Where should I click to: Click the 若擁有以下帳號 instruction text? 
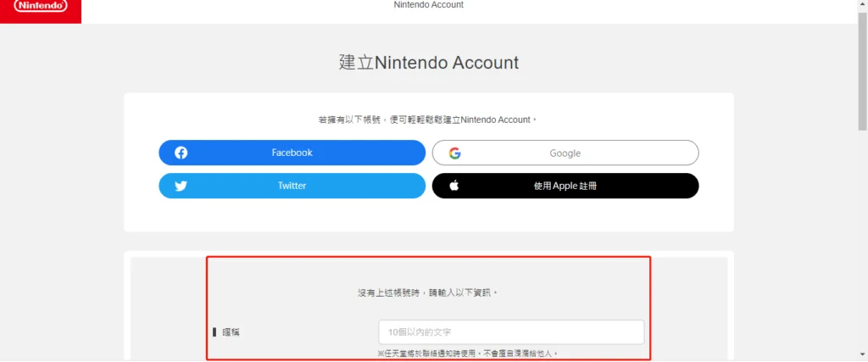tap(428, 120)
